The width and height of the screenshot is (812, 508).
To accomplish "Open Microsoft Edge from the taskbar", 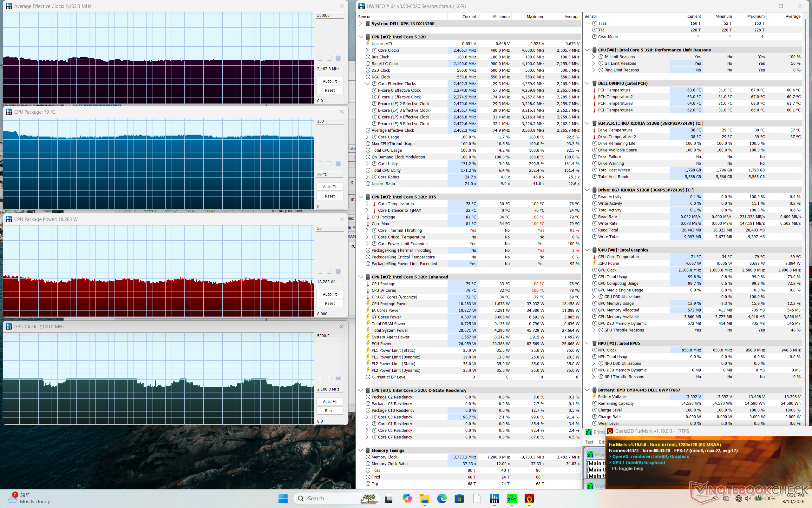I will click(442, 498).
